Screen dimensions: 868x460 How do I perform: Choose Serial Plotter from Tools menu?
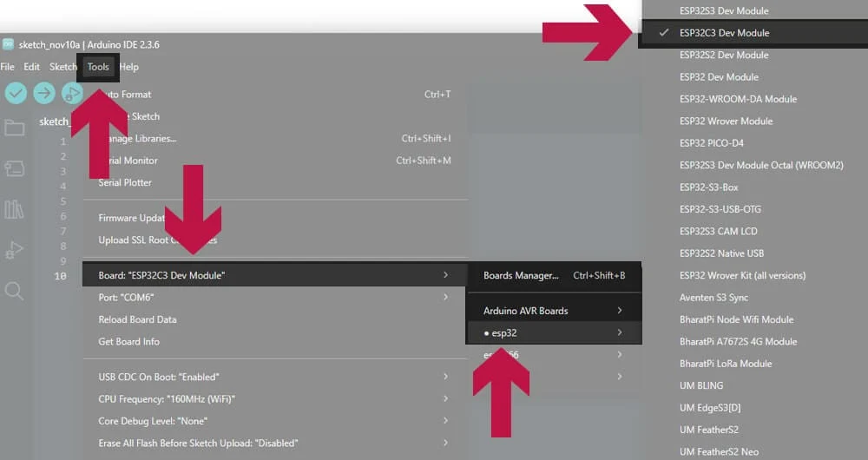tap(275, 182)
